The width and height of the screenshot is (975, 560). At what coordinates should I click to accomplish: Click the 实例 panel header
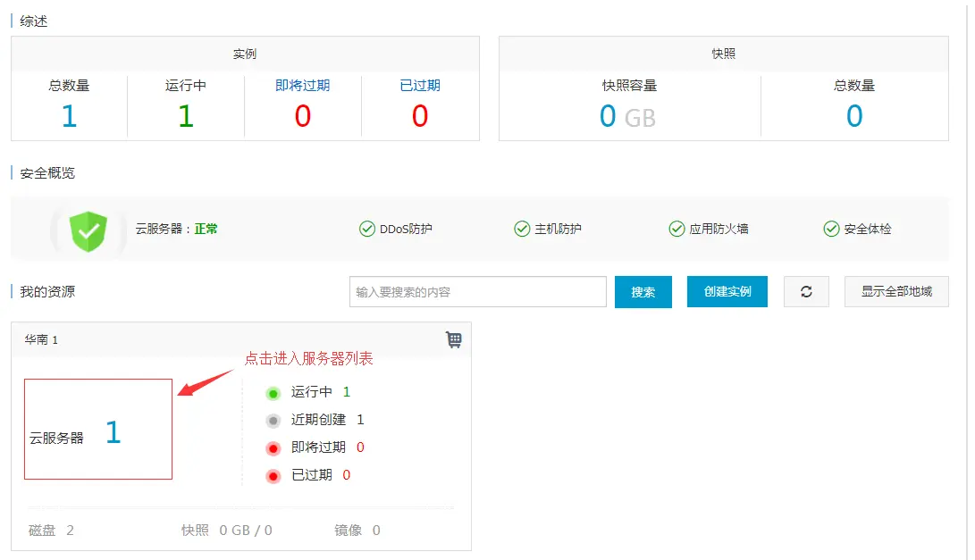tap(245, 54)
